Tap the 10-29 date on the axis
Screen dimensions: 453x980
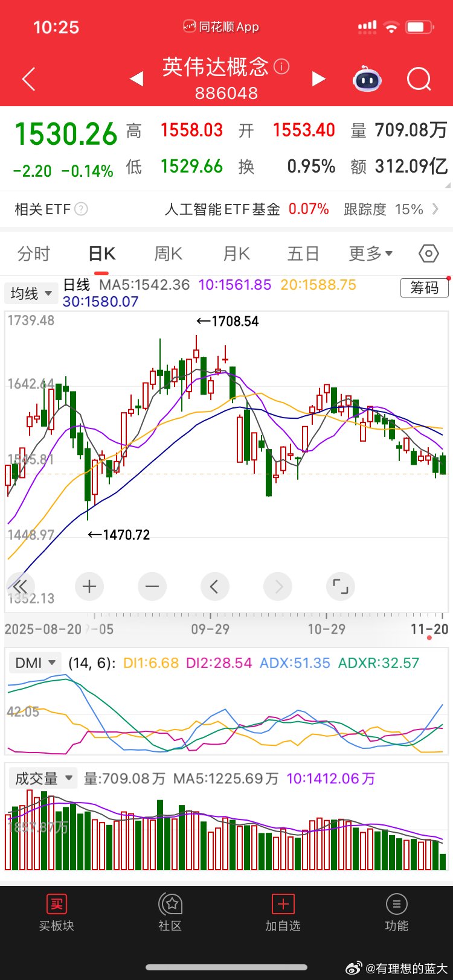[327, 629]
